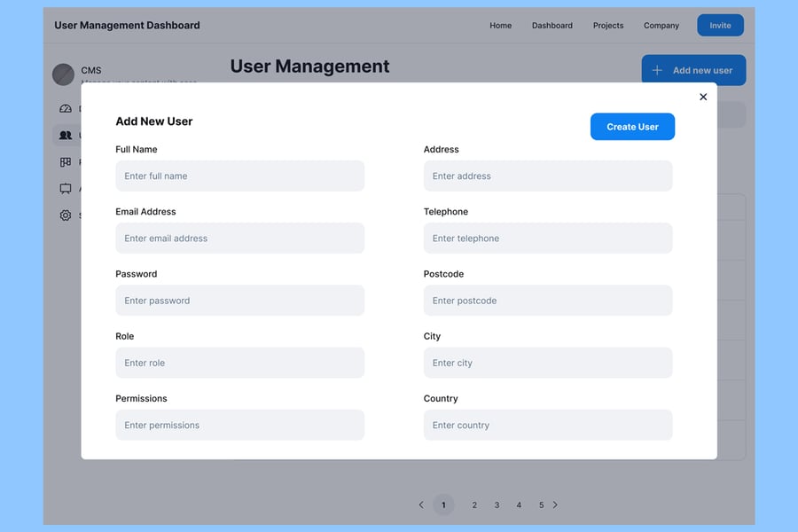This screenshot has height=532, width=798.
Task: Click into the Email Address field
Action: pyautogui.click(x=239, y=238)
